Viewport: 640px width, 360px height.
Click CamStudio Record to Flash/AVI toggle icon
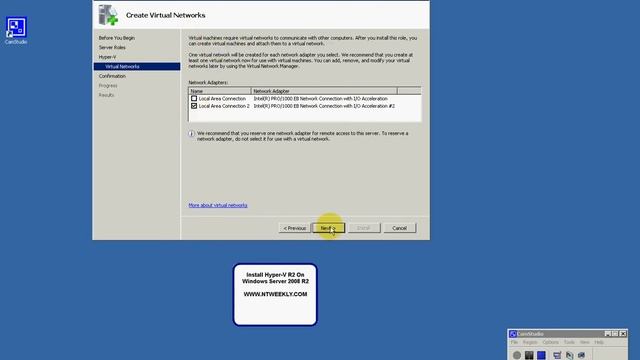pos(569,355)
